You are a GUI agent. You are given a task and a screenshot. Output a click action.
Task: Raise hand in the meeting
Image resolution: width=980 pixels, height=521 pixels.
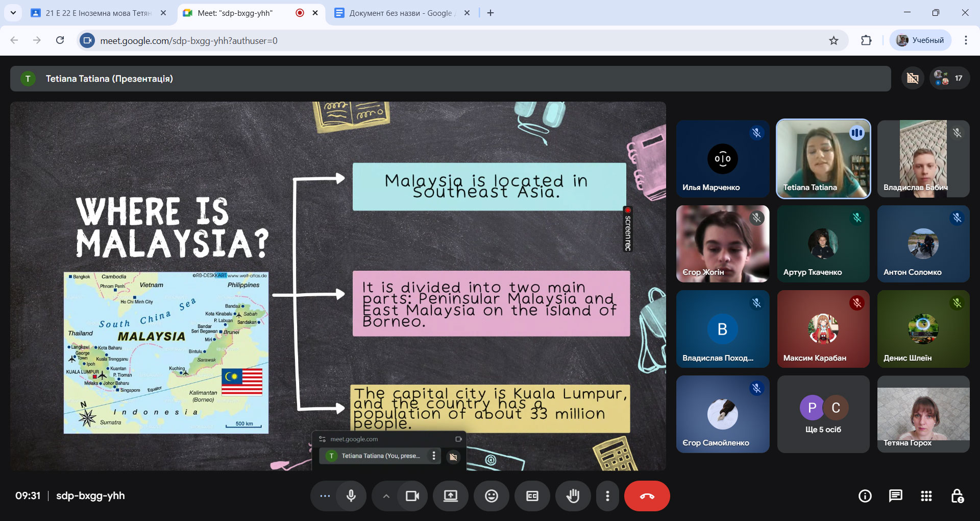(x=573, y=496)
